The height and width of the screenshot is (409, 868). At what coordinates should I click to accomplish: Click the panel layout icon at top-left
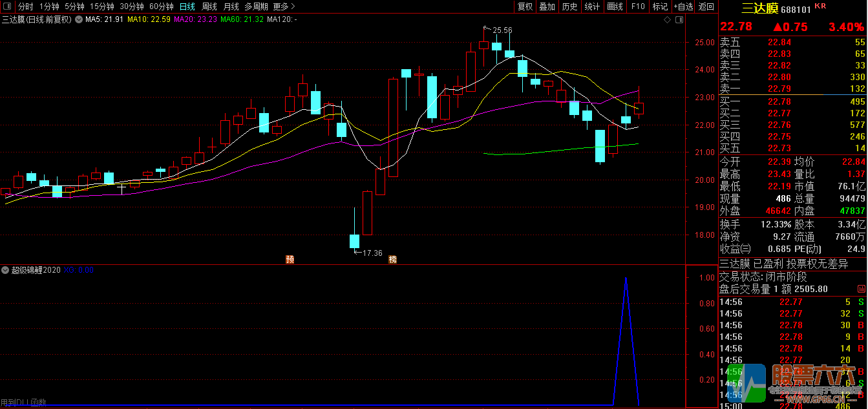7,6
